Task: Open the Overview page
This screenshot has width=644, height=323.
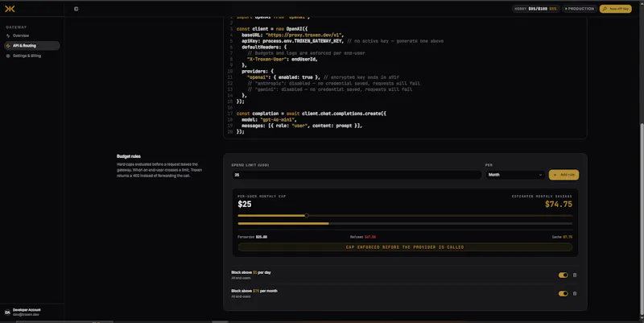Action: click(x=32, y=35)
